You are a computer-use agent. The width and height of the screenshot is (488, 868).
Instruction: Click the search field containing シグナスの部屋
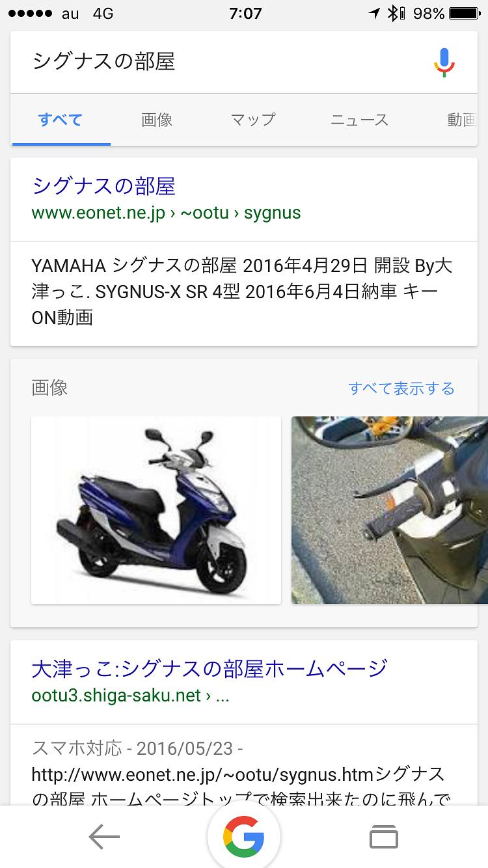(221, 62)
